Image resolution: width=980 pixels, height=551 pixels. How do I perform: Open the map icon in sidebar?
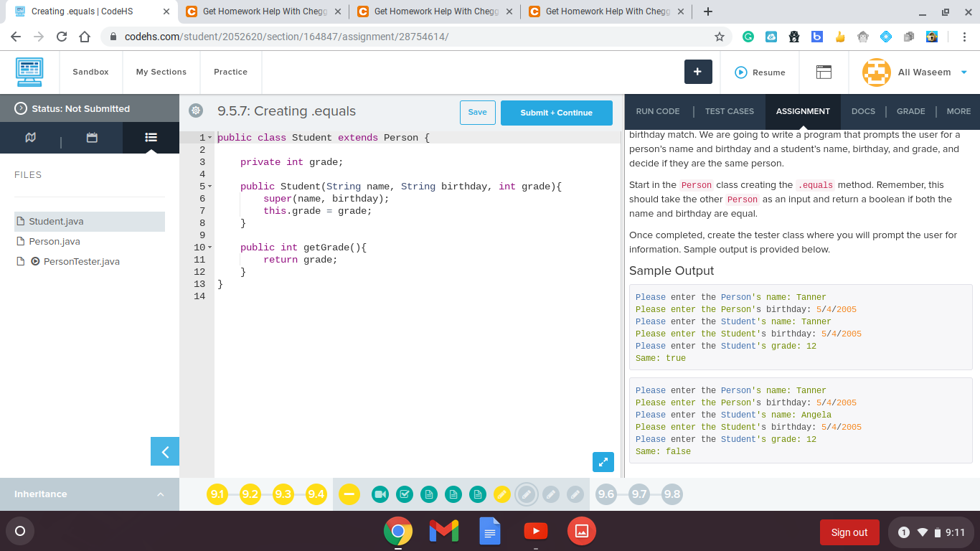[x=30, y=137]
